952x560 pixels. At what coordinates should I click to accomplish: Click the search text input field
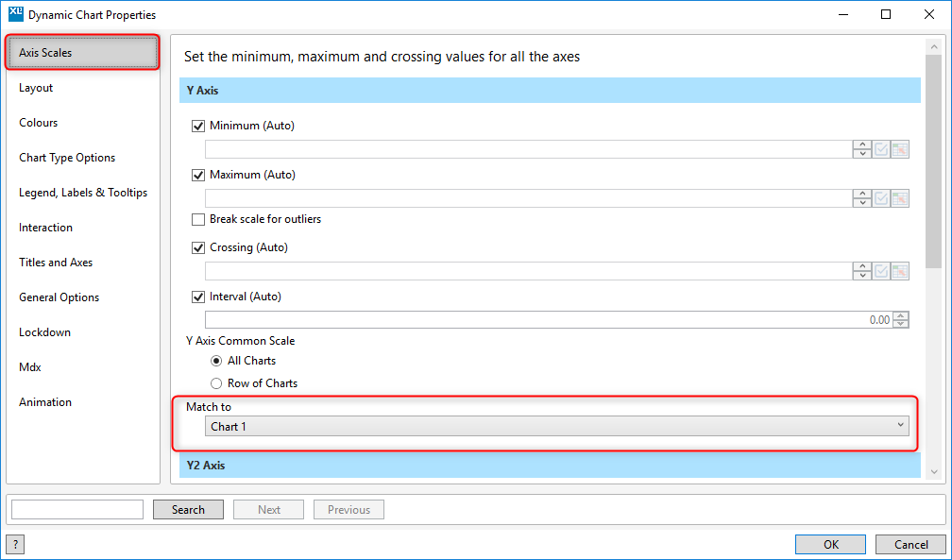click(77, 510)
